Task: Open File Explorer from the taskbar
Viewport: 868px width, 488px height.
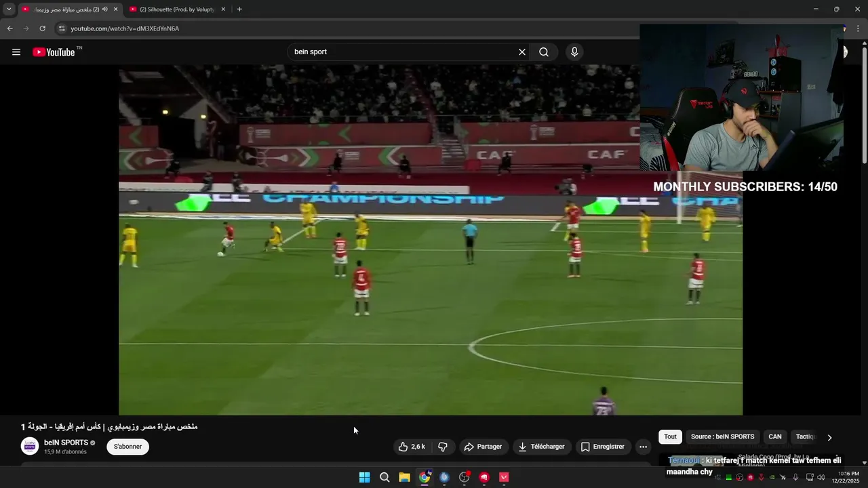Action: 404,477
